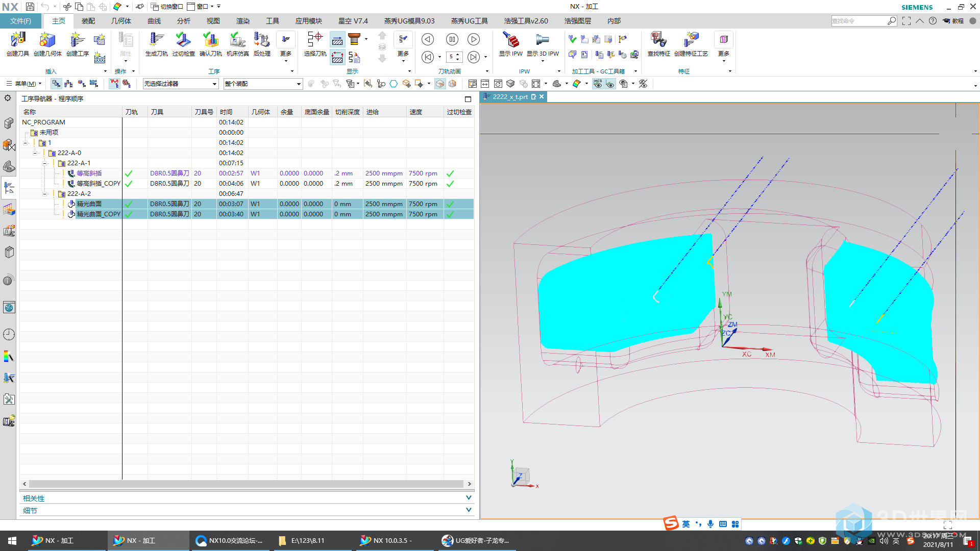This screenshot has width=980, height=551.
Task: Click 显示 3D IPW icon
Action: tap(543, 44)
